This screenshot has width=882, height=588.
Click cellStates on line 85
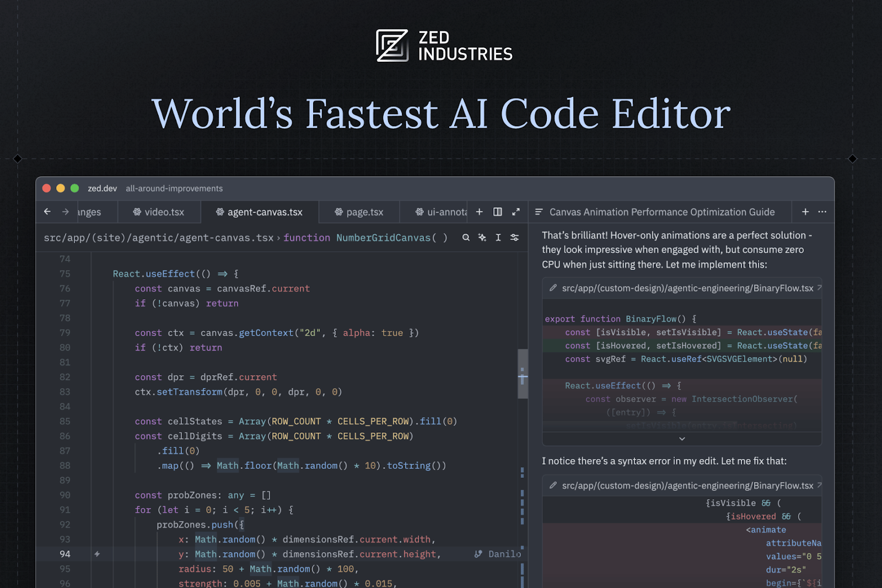point(195,422)
